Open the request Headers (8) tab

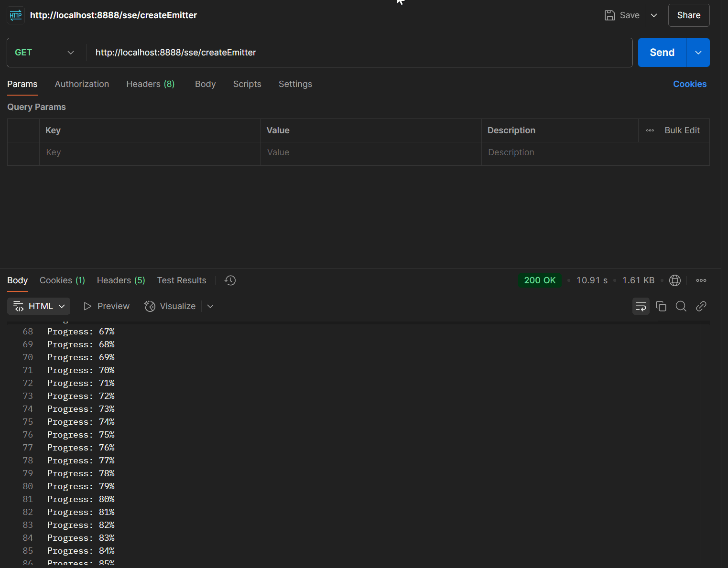[x=150, y=84]
